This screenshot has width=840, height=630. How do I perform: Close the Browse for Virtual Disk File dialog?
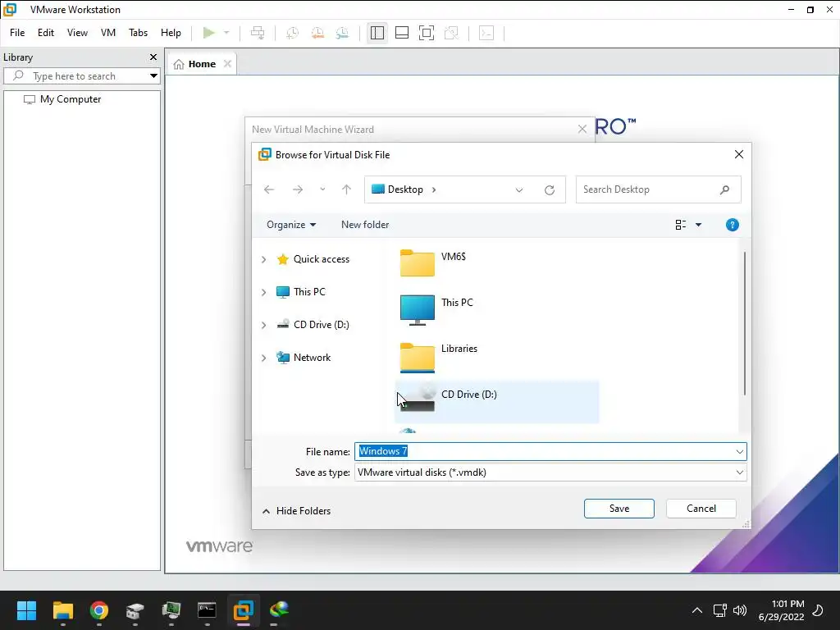(739, 154)
